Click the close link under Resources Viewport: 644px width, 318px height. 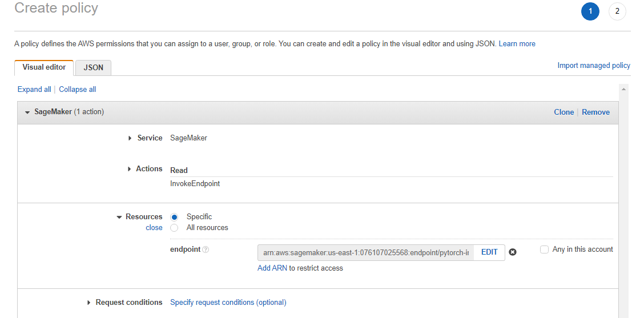154,228
